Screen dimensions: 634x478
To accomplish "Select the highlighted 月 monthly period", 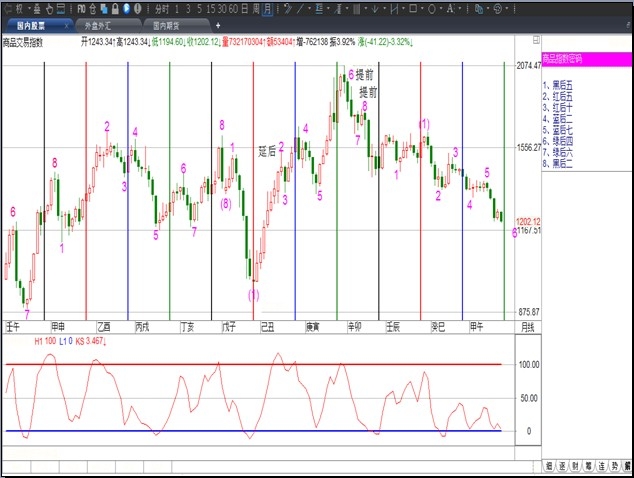I will [267, 9].
